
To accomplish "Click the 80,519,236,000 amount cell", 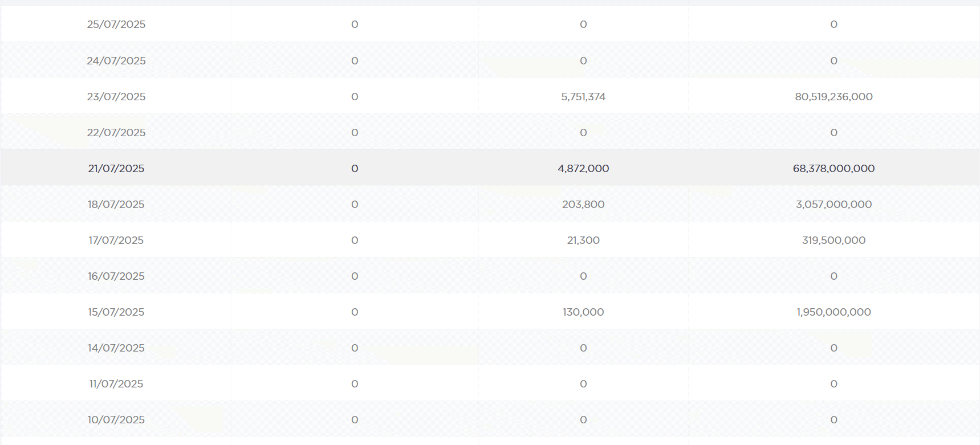I will click(x=833, y=97).
